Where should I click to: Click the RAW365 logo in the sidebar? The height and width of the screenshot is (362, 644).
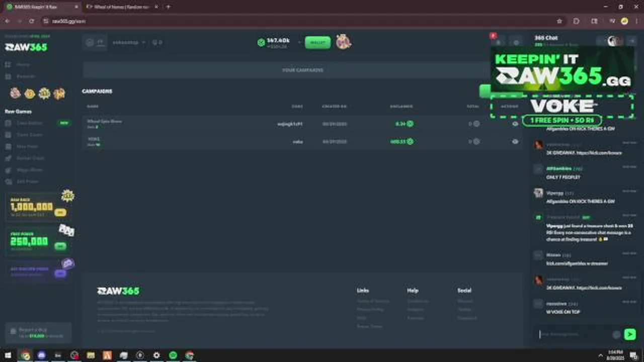26,47
